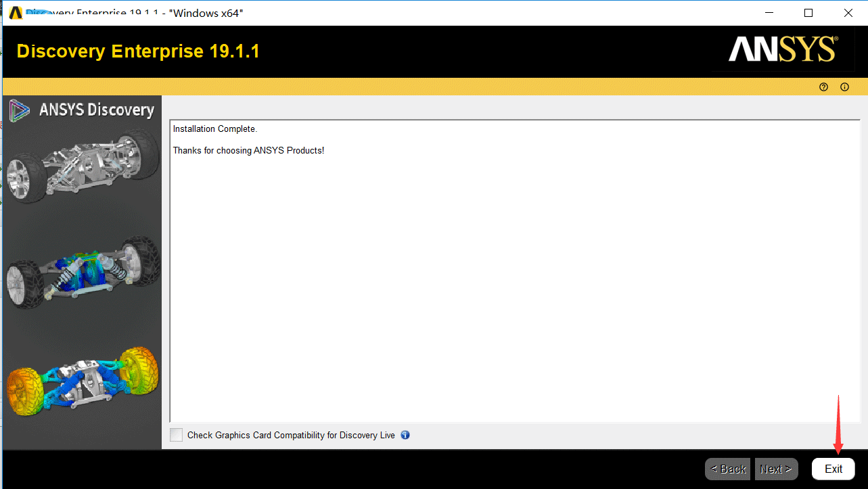
Task: Go to previous step with < Back
Action: [728, 469]
